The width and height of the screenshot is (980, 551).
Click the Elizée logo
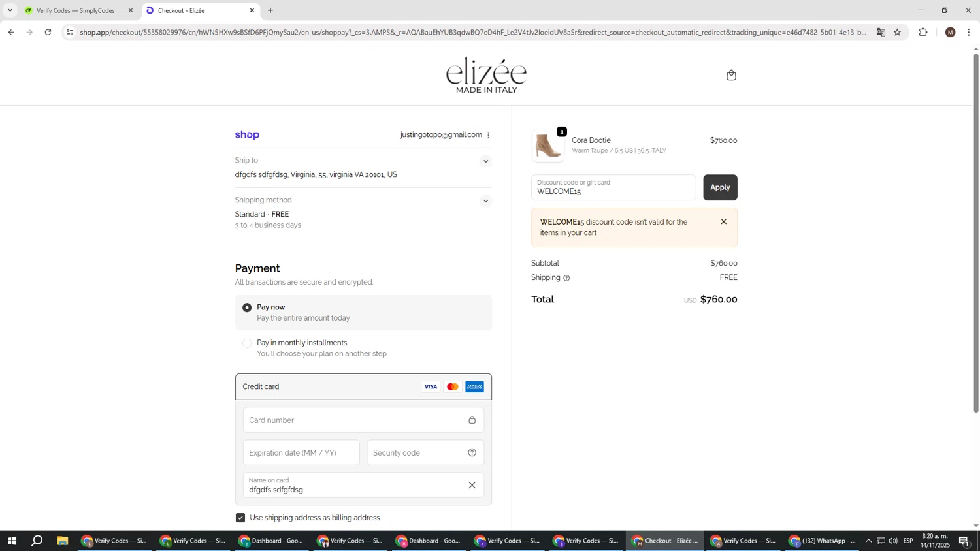point(487,75)
